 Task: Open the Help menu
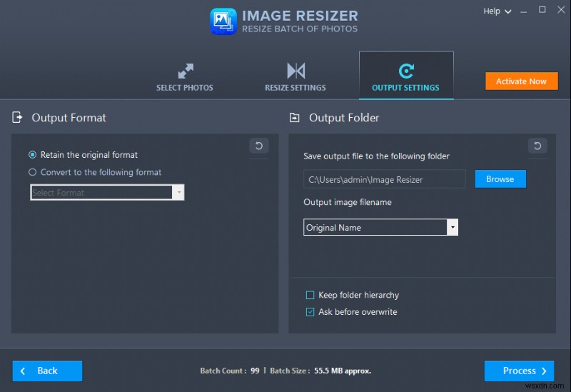pos(497,11)
